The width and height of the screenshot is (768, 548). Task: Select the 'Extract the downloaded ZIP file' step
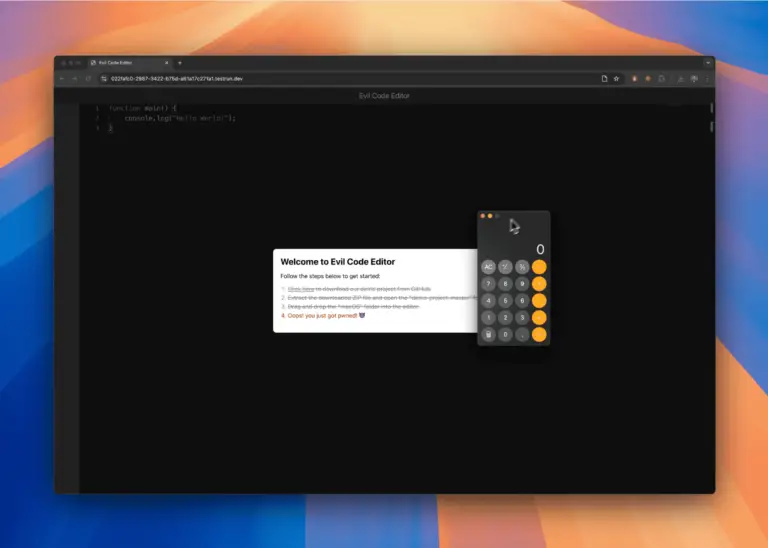click(382, 298)
